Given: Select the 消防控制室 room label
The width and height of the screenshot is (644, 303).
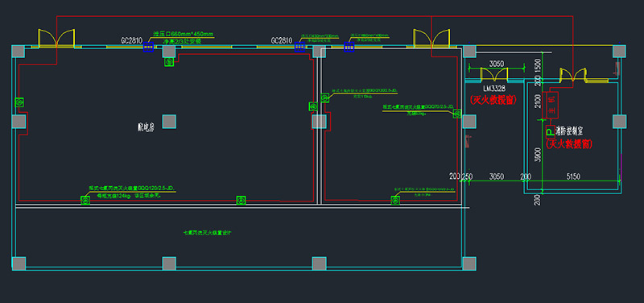Looking at the screenshot, I should coord(569,131).
